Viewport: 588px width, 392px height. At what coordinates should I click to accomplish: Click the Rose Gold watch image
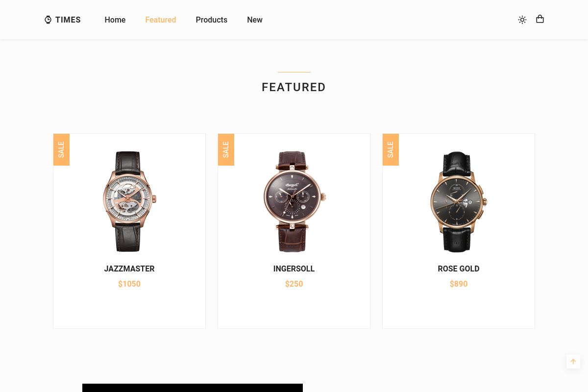(459, 201)
